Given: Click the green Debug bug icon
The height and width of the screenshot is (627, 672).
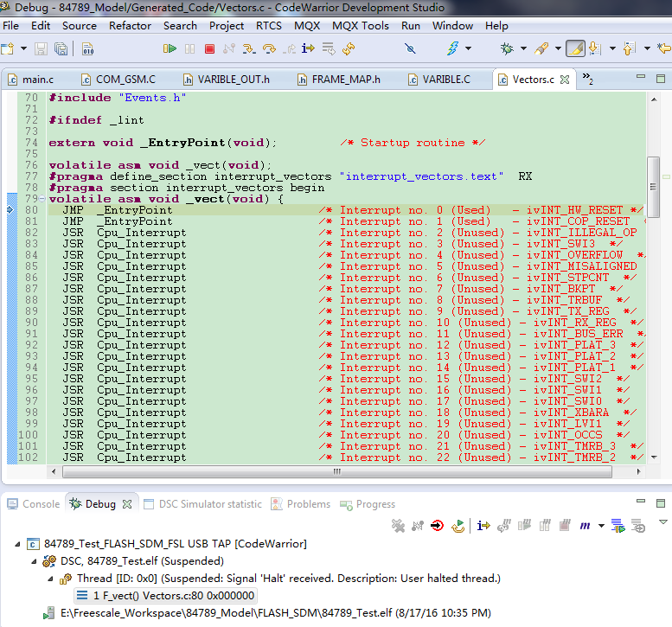Looking at the screenshot, I should click(507, 48).
